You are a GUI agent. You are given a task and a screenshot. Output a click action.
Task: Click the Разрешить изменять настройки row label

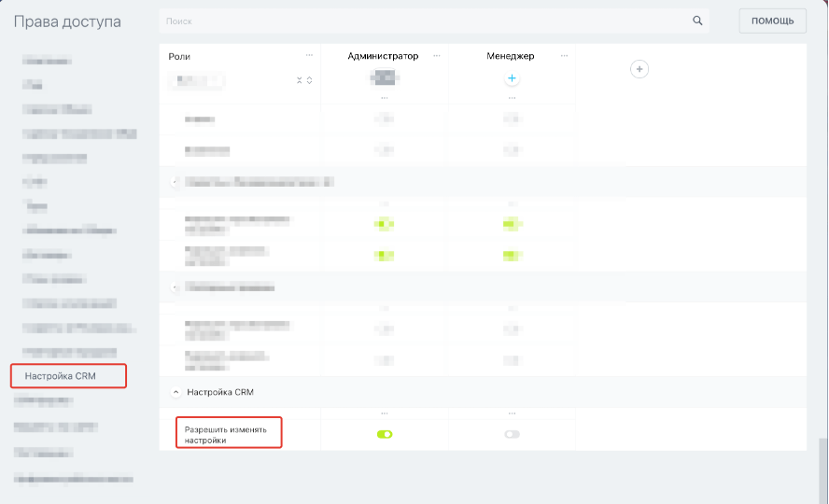pos(226,435)
